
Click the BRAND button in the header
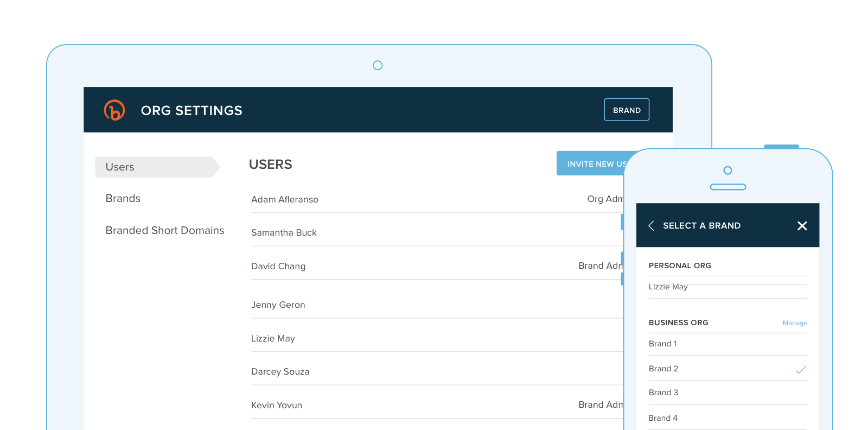(x=627, y=110)
